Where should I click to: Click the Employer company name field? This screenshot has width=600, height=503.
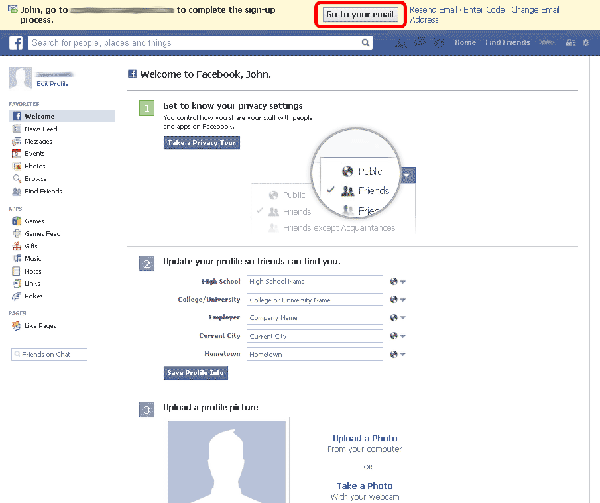pyautogui.click(x=315, y=317)
